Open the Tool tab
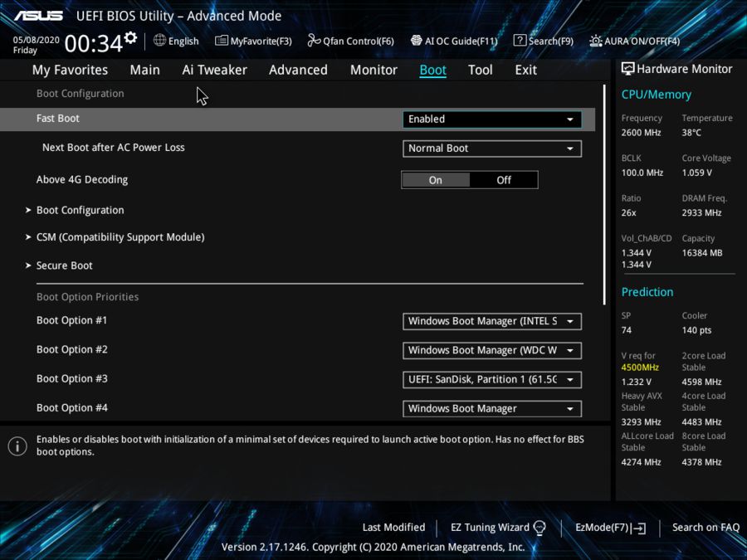 [x=481, y=70]
